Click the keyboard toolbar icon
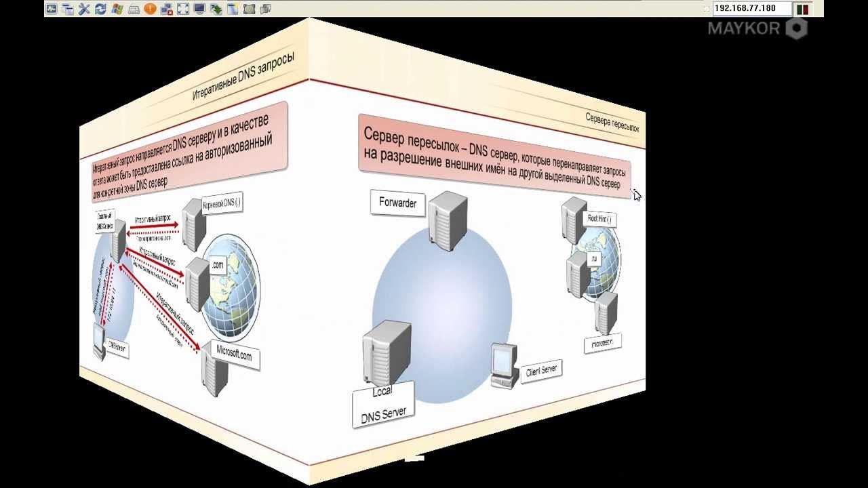 [134, 9]
